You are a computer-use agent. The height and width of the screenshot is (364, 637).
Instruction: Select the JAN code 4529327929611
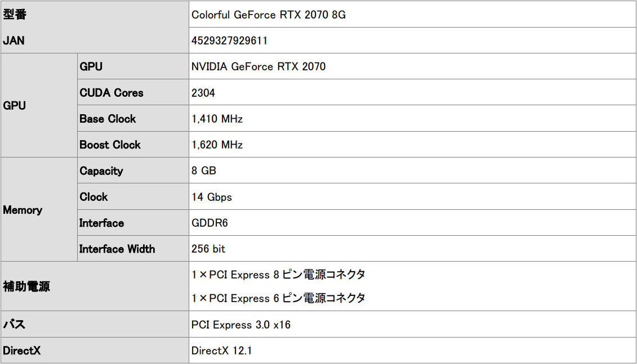pos(229,41)
